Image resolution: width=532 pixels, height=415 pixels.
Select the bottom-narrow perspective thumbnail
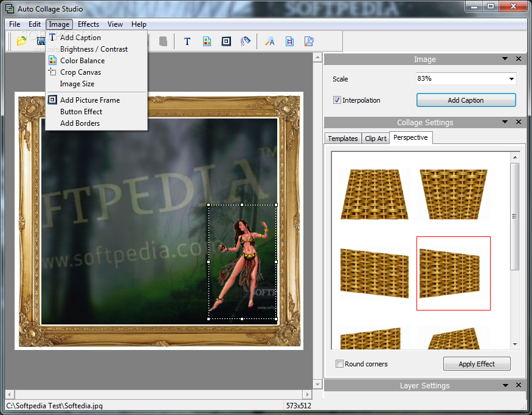454,194
